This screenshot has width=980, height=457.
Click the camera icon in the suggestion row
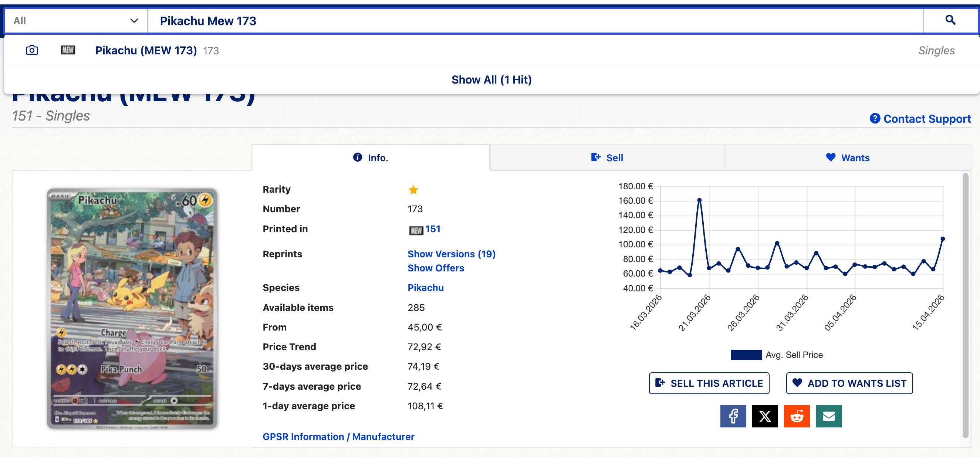pyautogui.click(x=32, y=50)
